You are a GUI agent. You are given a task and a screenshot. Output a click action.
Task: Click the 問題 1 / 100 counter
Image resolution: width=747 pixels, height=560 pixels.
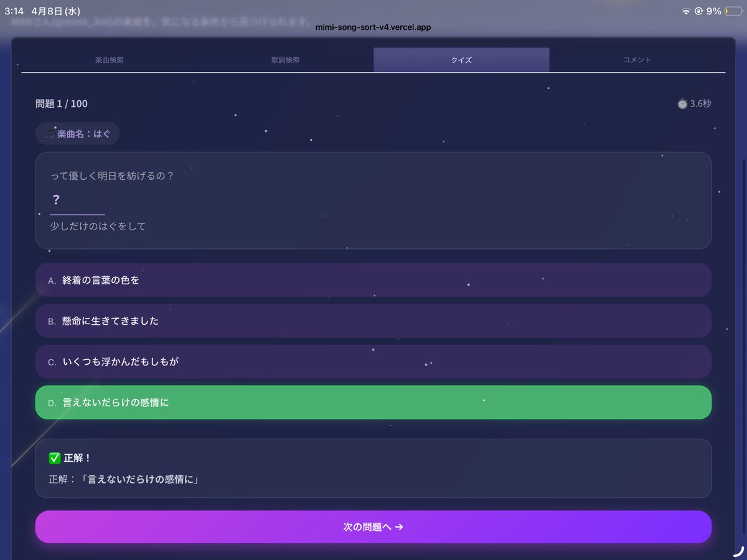pyautogui.click(x=62, y=104)
